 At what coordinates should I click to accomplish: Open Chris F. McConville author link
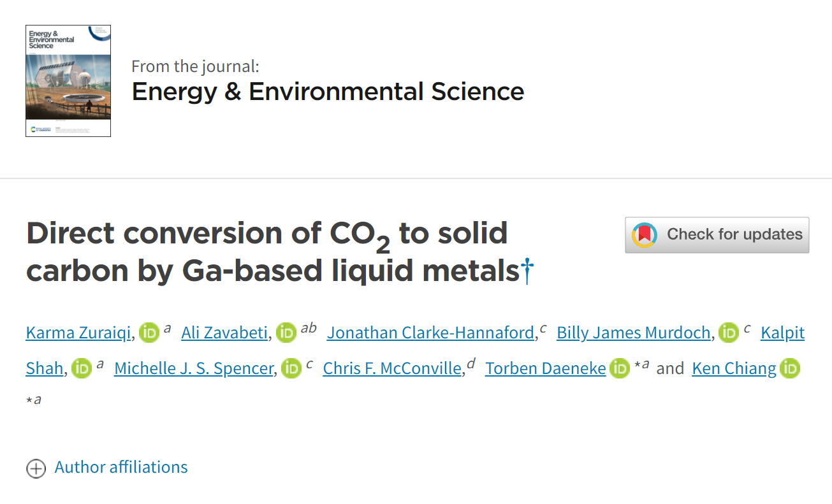(392, 368)
